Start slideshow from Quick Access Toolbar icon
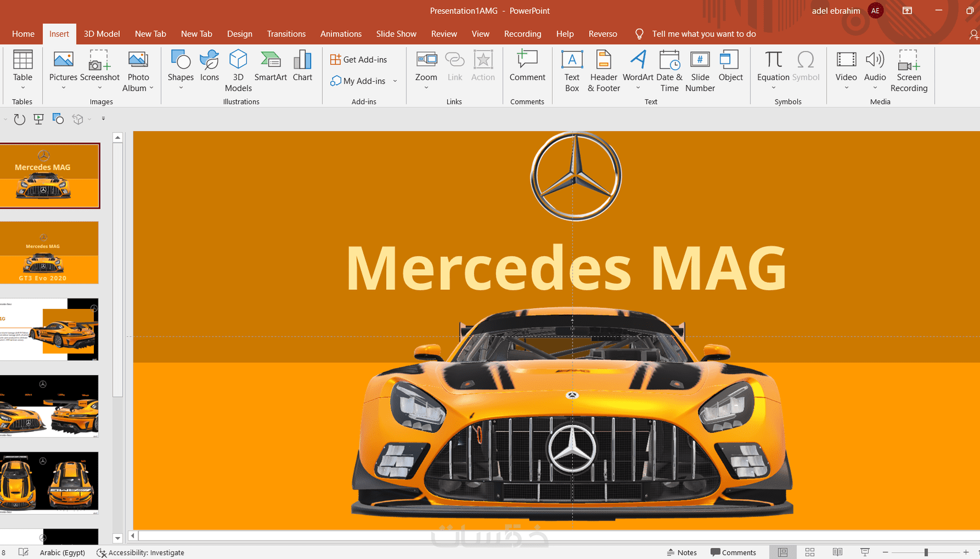The width and height of the screenshot is (980, 559). click(39, 119)
